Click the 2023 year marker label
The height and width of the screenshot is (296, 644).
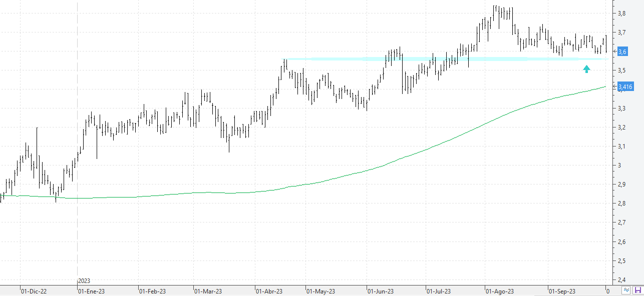(84, 281)
